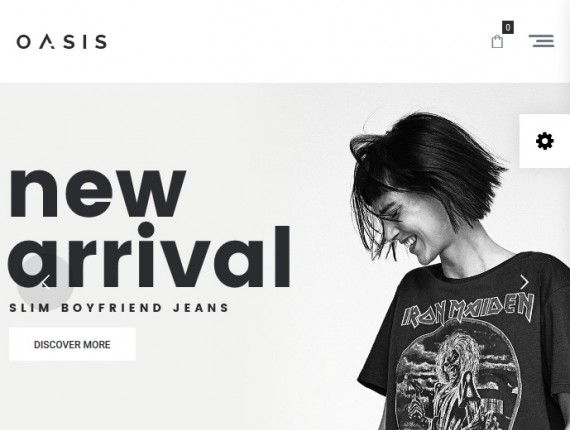Click the Iron Maiden text on t-shirt
Viewport: 570px width, 430px height.
pyautogui.click(x=468, y=310)
